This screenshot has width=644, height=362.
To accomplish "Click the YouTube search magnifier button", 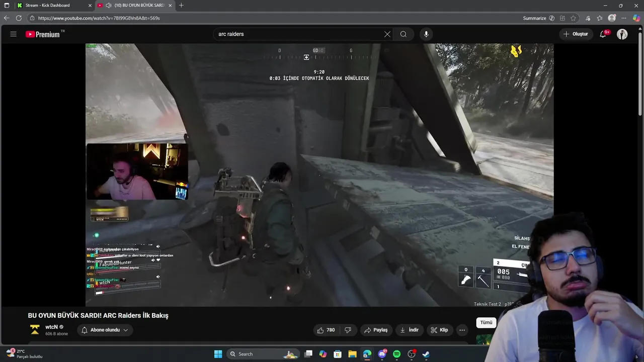I will pyautogui.click(x=403, y=34).
